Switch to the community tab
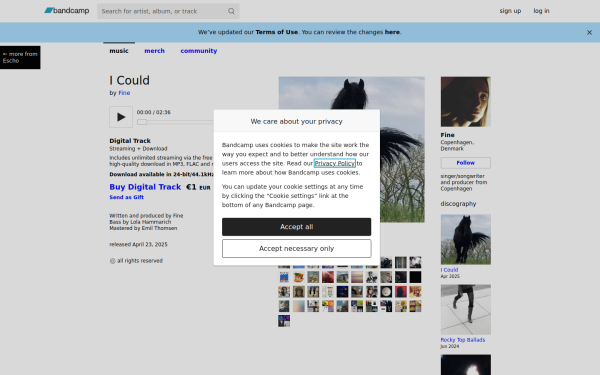Screen dimensions: 600x375 (x=199, y=51)
